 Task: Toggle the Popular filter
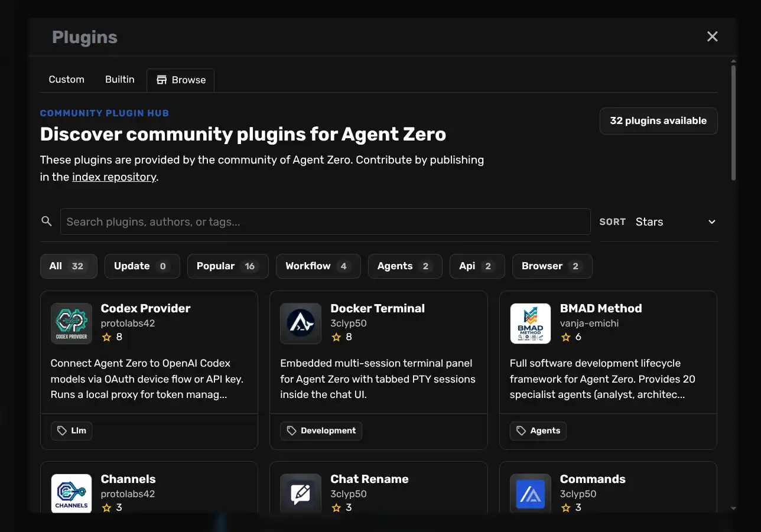click(227, 266)
